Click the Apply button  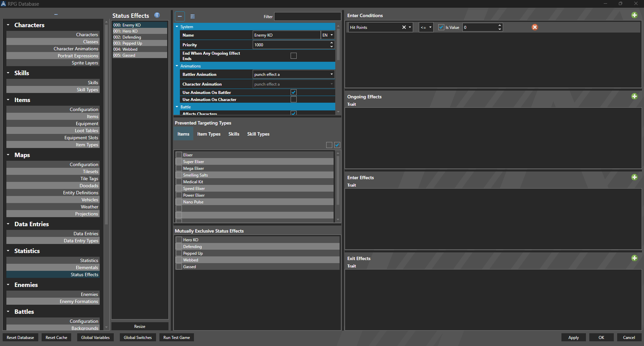[x=574, y=337]
